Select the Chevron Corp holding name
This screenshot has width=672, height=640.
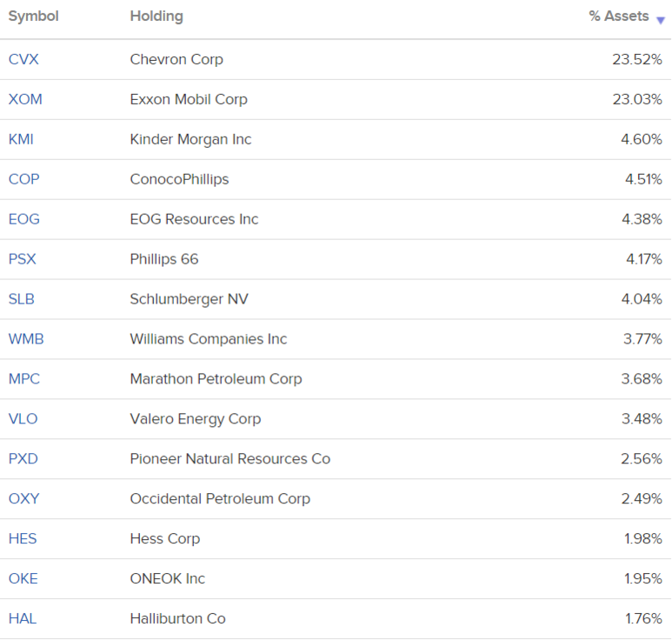point(176,60)
